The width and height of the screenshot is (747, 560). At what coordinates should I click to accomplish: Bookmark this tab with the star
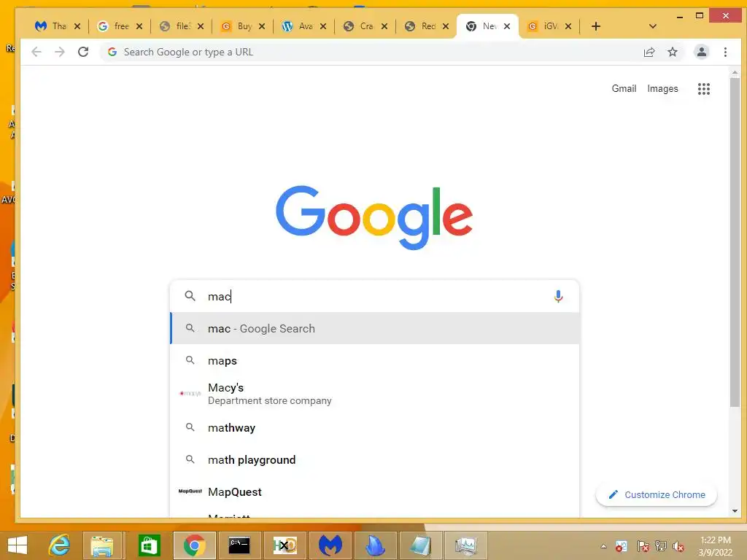pos(672,52)
